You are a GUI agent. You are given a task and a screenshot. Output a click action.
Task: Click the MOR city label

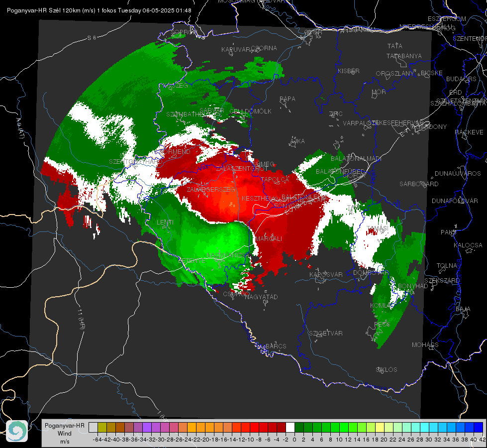point(379,92)
